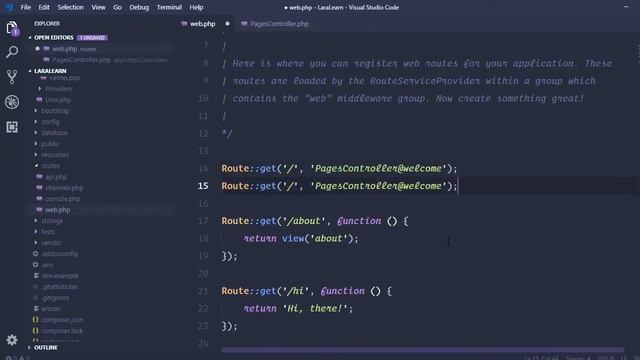Screen dimensions: 640x360
Task: Click the api.php PHP file icon
Action: [x=39, y=177]
